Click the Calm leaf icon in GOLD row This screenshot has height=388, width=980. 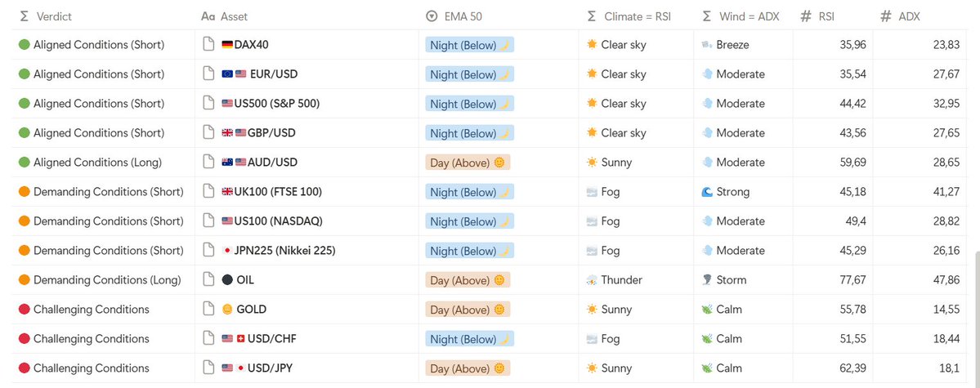pos(707,310)
